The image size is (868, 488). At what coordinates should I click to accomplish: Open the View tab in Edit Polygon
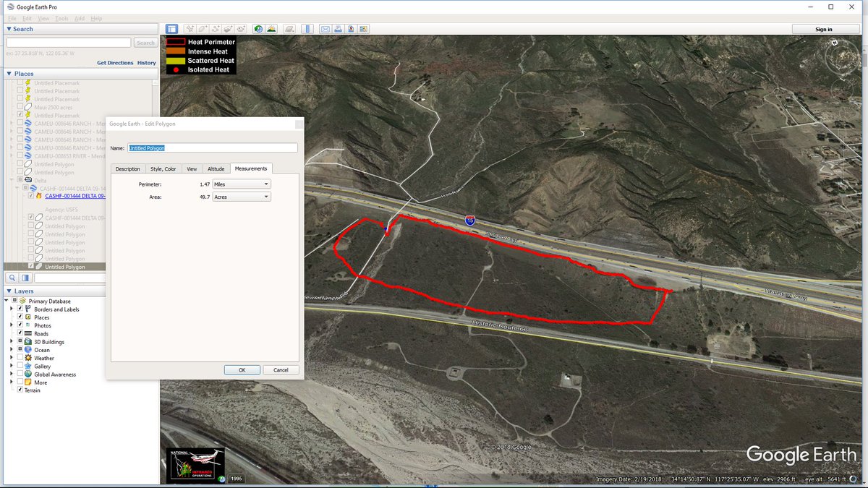coord(192,168)
